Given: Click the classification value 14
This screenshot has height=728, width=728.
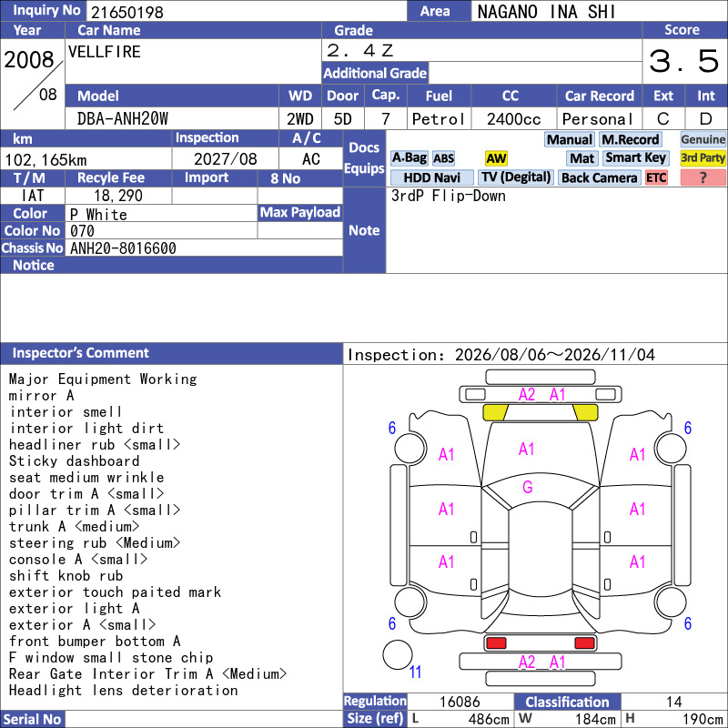Looking at the screenshot, I should tap(673, 702).
